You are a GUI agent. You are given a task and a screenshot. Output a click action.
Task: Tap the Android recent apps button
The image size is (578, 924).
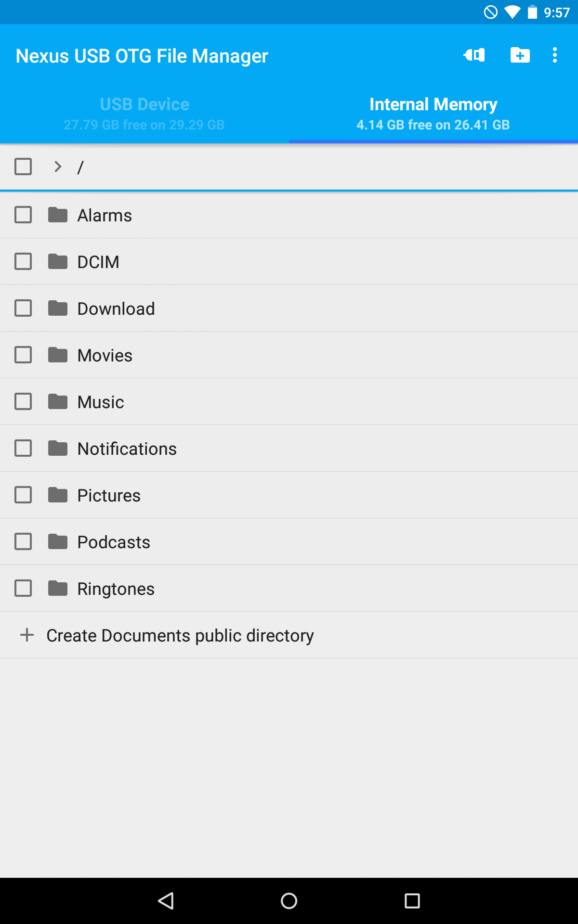[412, 900]
